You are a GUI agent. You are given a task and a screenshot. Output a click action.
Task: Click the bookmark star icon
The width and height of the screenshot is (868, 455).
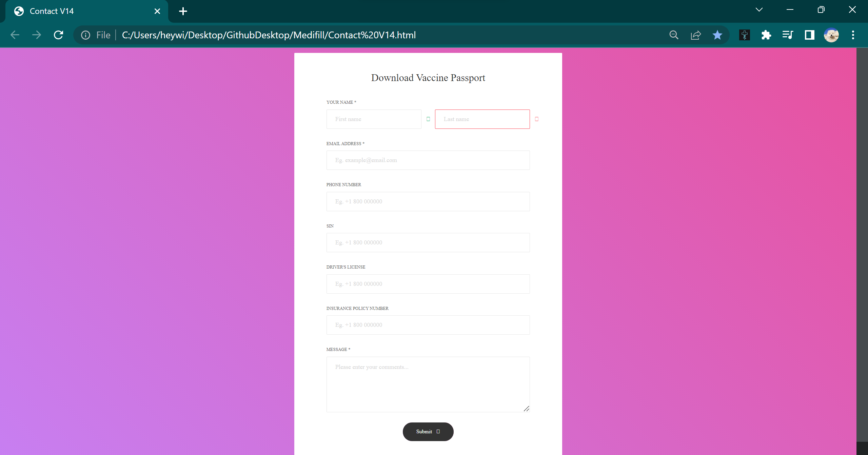point(717,35)
